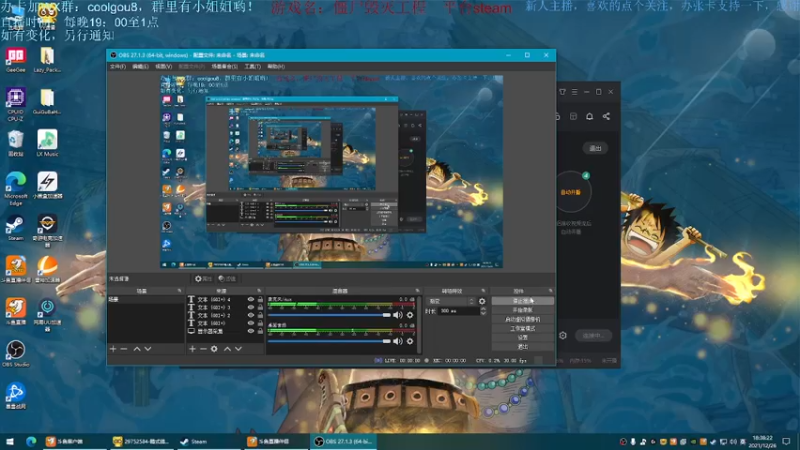800x450 pixels.
Task: Lock the 文本 (GDI+) 2 source
Action: (x=260, y=315)
